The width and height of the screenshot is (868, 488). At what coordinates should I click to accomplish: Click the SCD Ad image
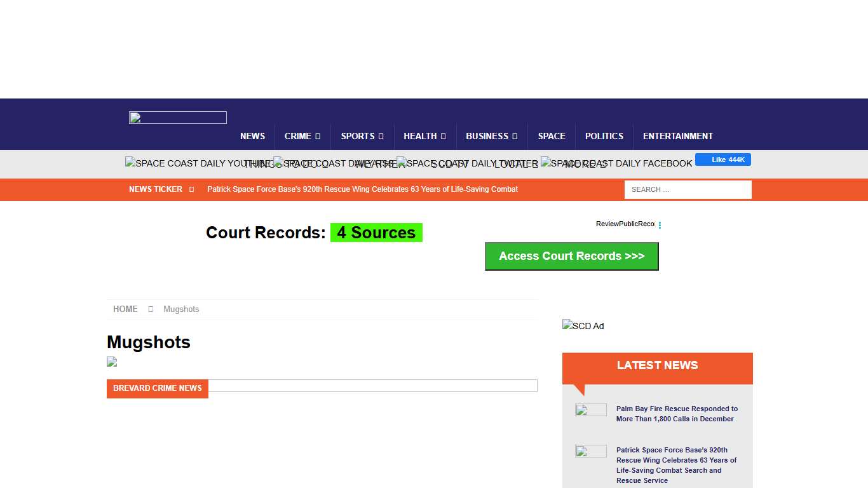(583, 326)
